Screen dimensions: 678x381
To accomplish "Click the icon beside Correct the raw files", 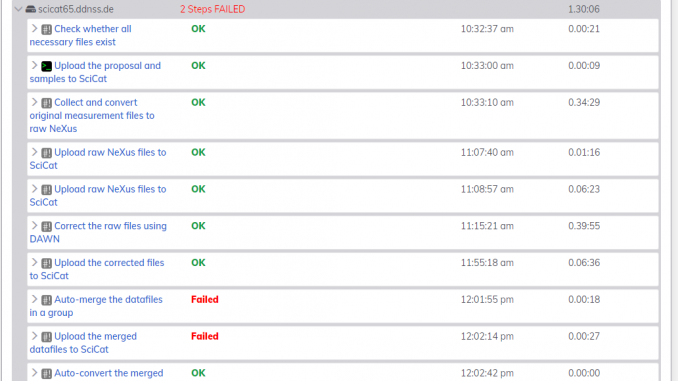I will 46,226.
